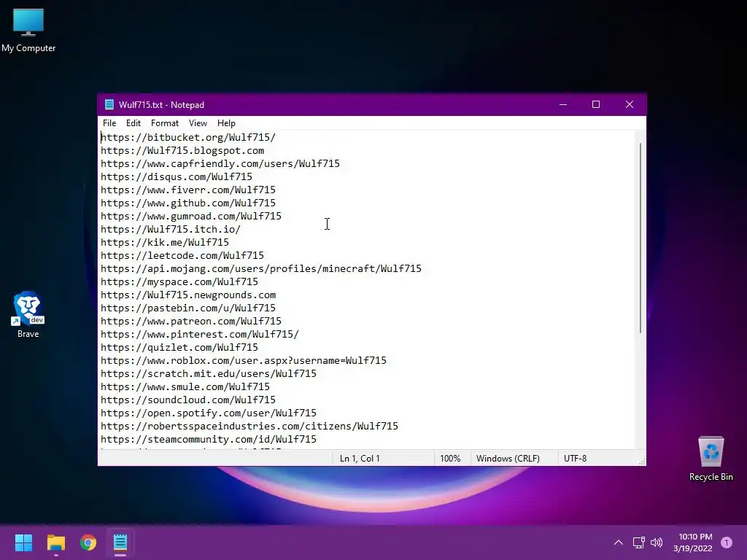The height and width of the screenshot is (560, 747).
Task: Open the network status tray icon
Action: 638,542
